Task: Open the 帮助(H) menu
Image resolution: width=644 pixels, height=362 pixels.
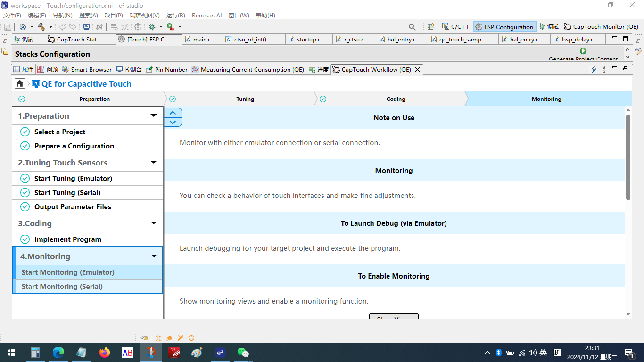Action: click(x=265, y=15)
